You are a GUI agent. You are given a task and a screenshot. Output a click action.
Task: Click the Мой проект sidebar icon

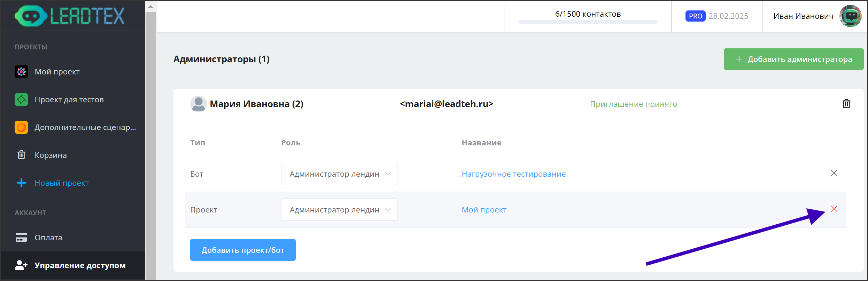click(x=21, y=72)
